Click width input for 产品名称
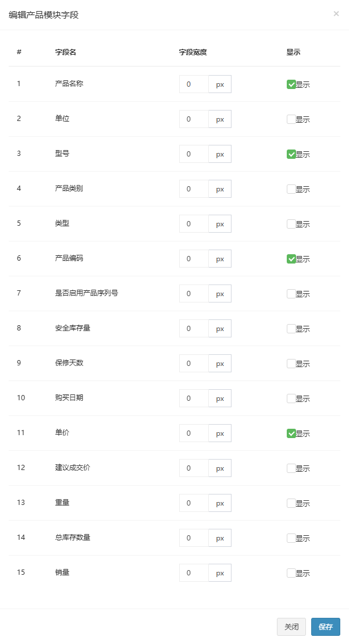Screen dimensions: 349x644 point(194,84)
